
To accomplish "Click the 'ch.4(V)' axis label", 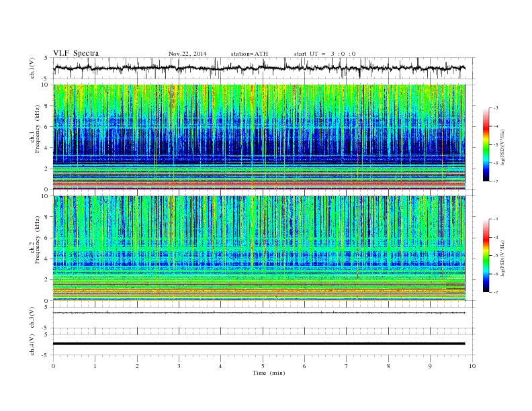I will point(32,345).
